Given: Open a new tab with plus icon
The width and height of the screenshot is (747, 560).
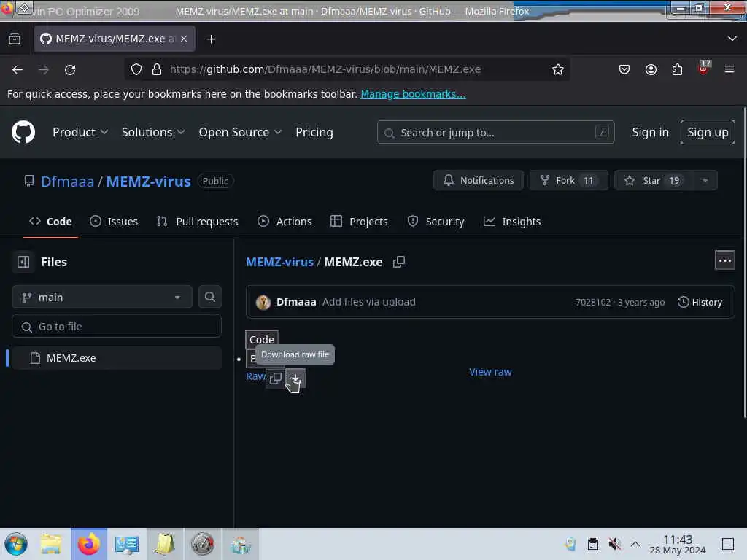Looking at the screenshot, I should (x=211, y=39).
